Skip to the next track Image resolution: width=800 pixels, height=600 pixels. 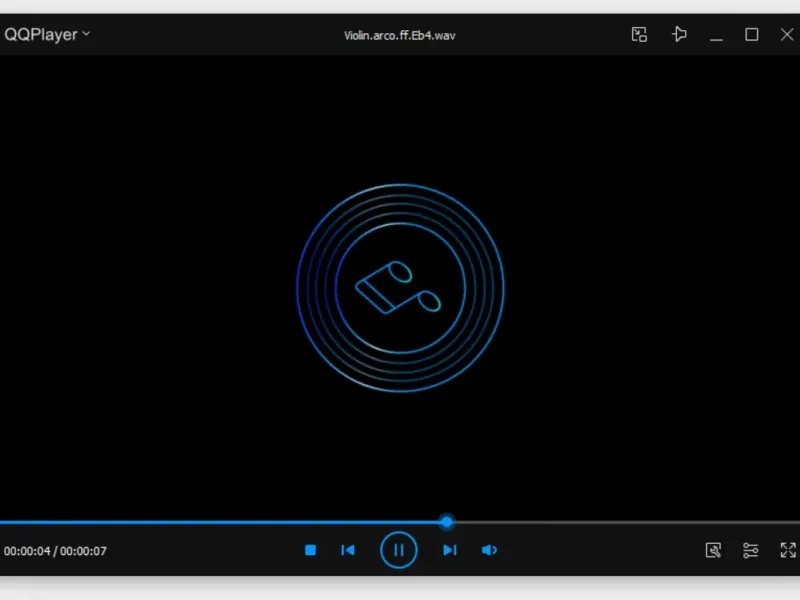click(449, 550)
